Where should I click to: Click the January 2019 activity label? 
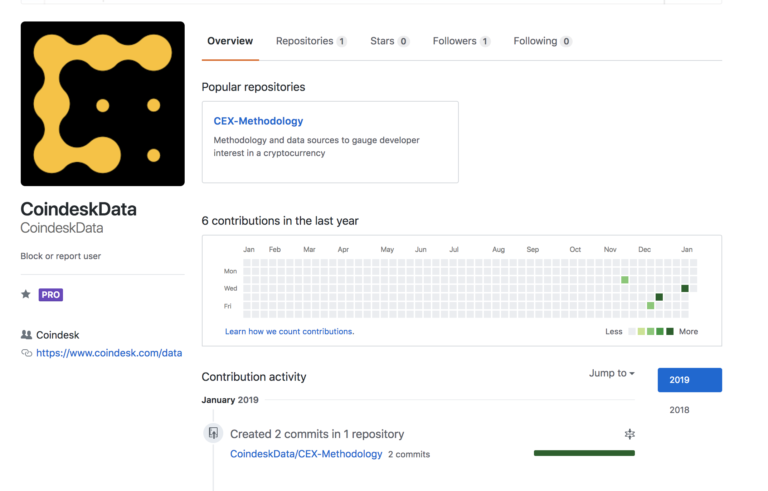(230, 400)
